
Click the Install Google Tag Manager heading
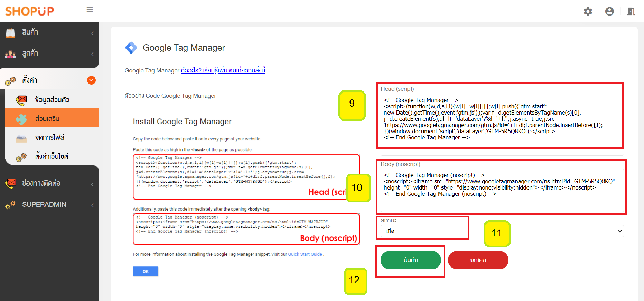(x=182, y=122)
